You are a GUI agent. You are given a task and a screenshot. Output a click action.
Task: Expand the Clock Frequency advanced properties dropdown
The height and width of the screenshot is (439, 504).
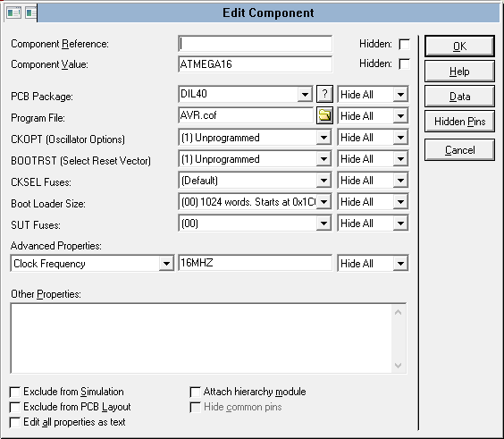[166, 264]
